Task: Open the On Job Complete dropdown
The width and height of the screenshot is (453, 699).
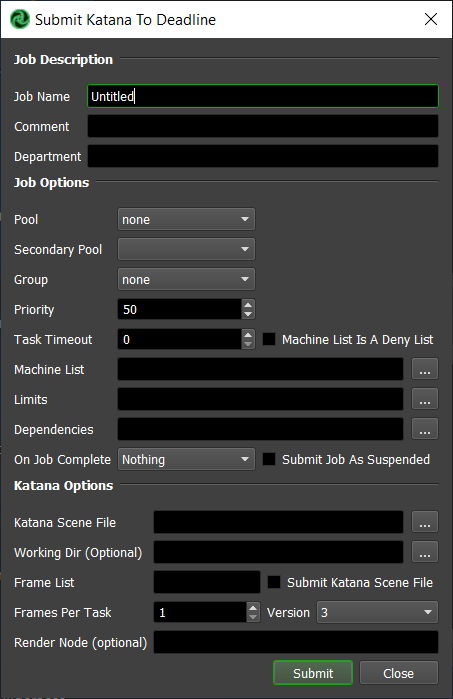Action: [186, 459]
